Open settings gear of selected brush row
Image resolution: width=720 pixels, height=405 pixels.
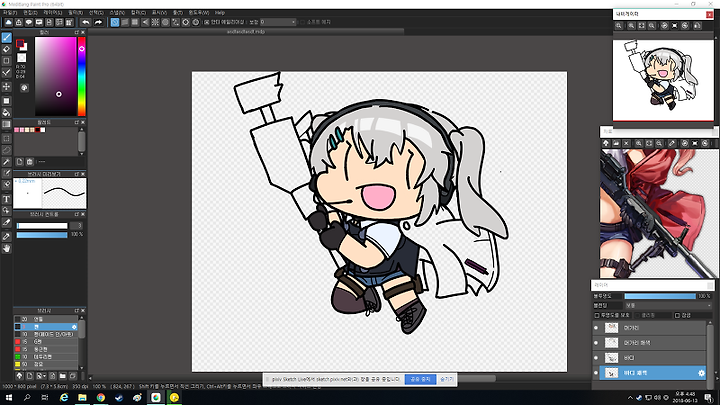coord(74,327)
